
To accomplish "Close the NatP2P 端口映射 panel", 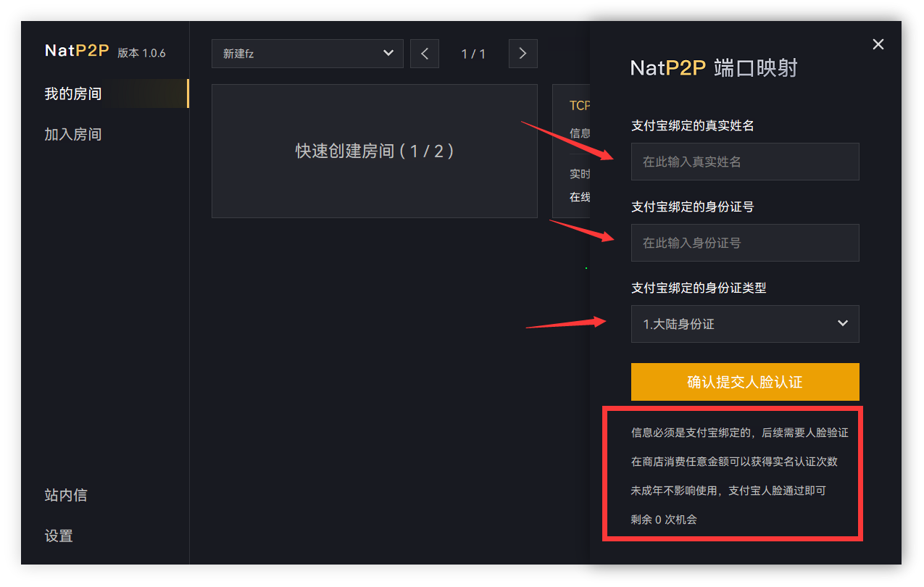I will click(x=878, y=44).
